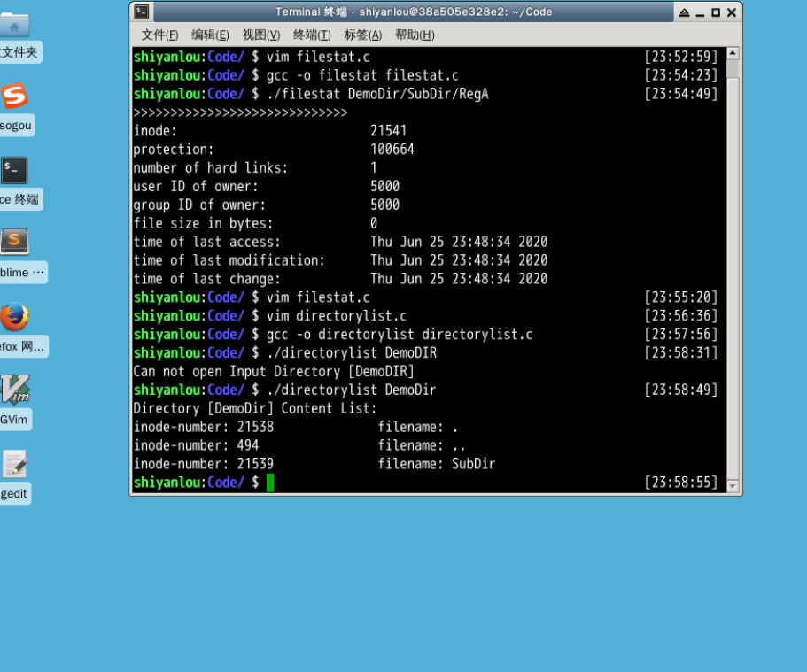807x672 pixels.
Task: Open the 帮助(H) menu
Action: (415, 35)
